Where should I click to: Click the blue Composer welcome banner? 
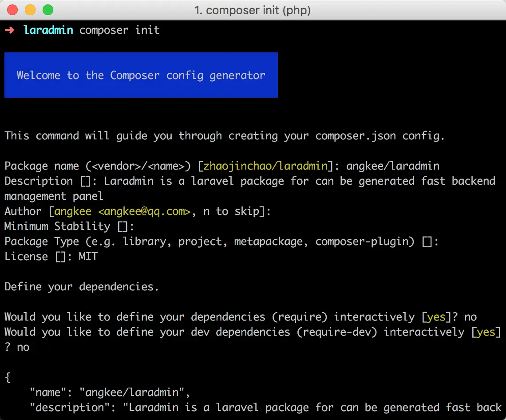click(141, 75)
